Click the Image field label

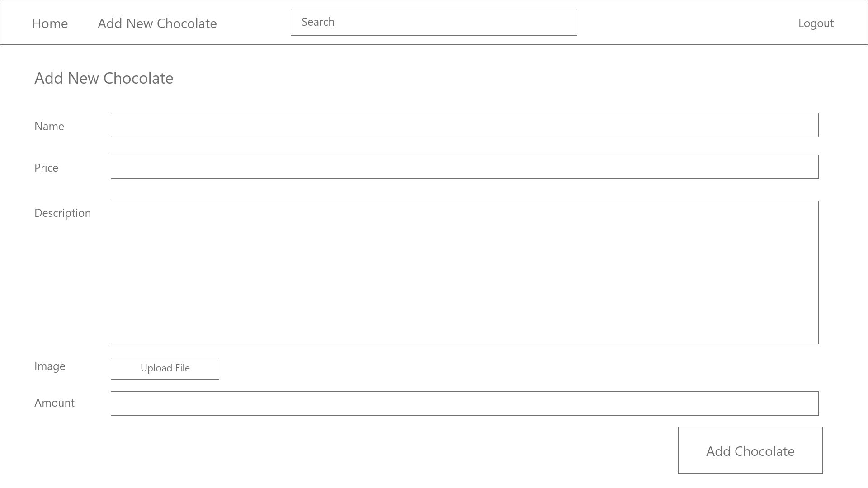point(50,366)
